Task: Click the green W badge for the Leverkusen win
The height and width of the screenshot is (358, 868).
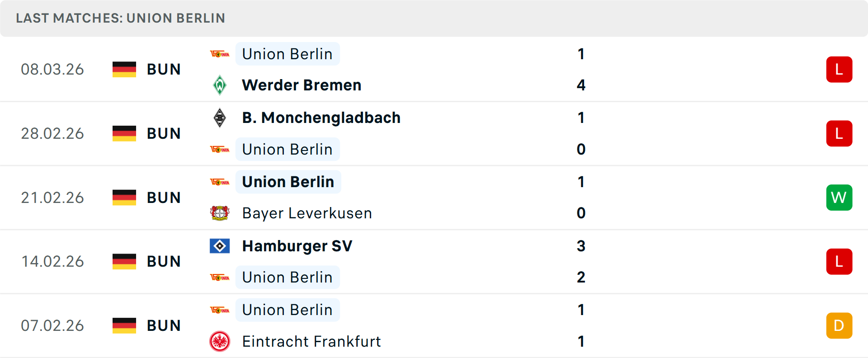Action: click(x=839, y=197)
